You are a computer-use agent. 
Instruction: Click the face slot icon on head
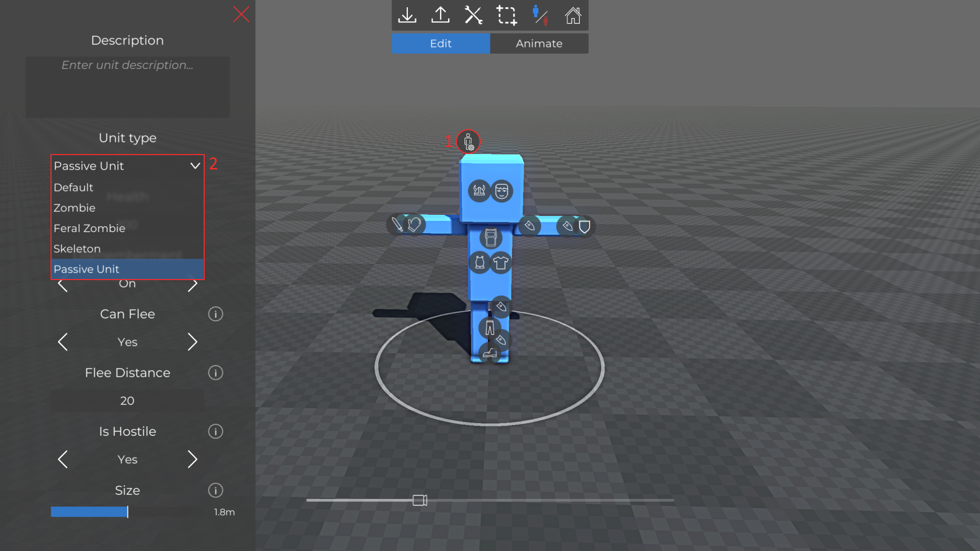(x=502, y=191)
